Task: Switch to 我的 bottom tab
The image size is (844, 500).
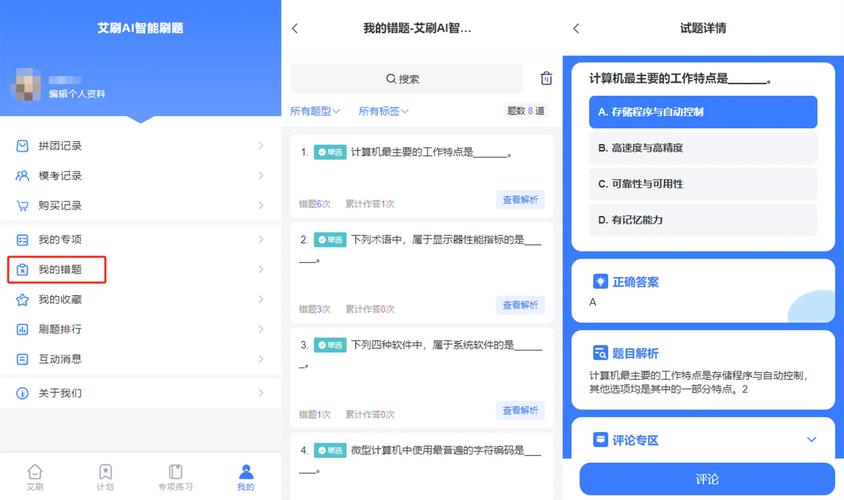Action: [246, 477]
